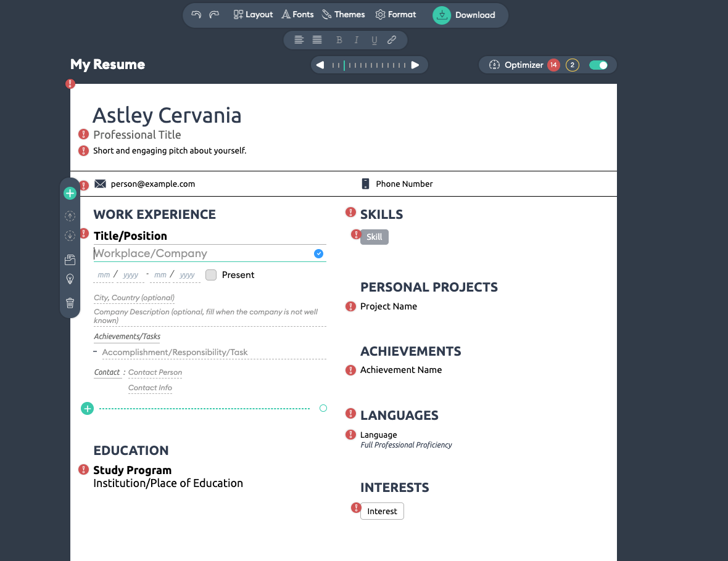The width and height of the screenshot is (728, 561).
Task: Insert a hyperlink using the link icon
Action: (x=391, y=39)
